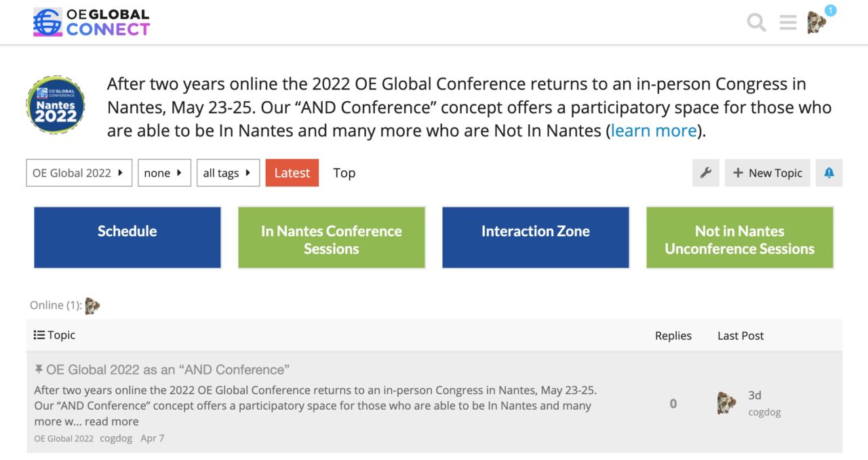Open the pinned AND Conference topic title
Screen dimensions: 868x460
pyautogui.click(x=167, y=370)
